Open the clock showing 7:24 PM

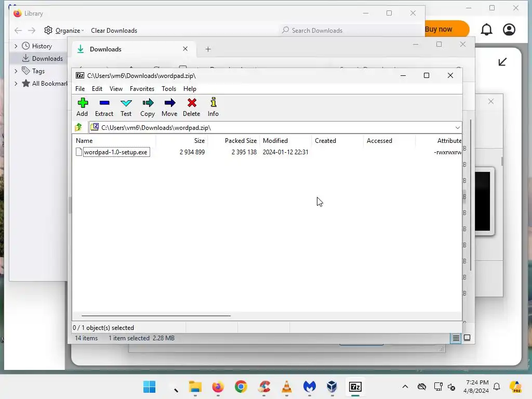coord(476,387)
